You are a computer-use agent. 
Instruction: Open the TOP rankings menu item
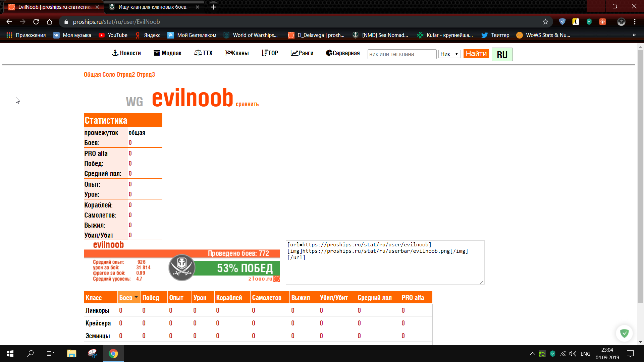point(270,53)
